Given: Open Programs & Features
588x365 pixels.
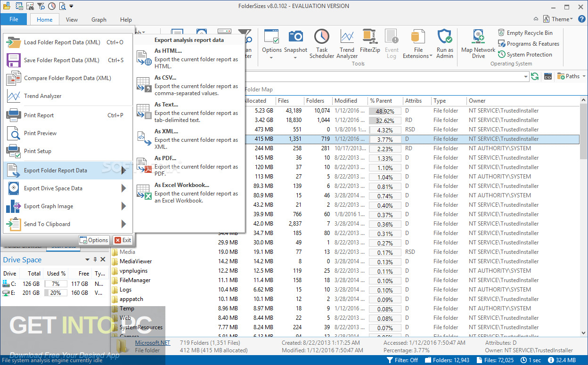Looking at the screenshot, I should (529, 43).
